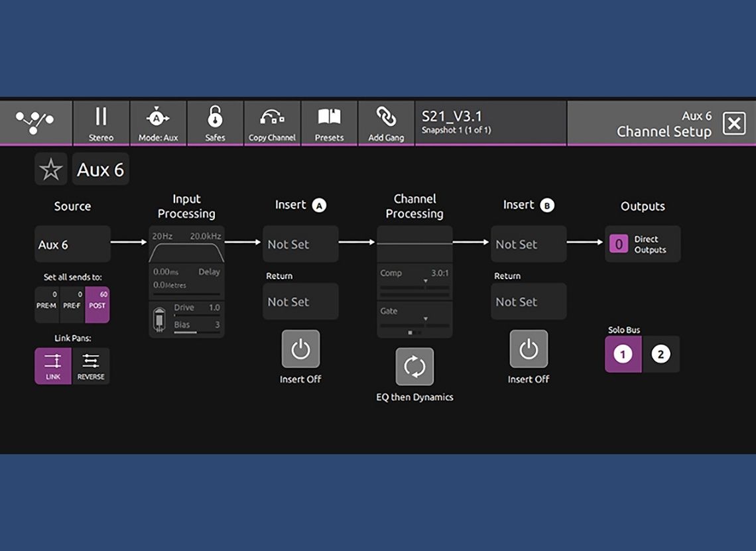The width and height of the screenshot is (756, 551).
Task: Adjust the tube Drive slider
Action: pyautogui.click(x=197, y=314)
